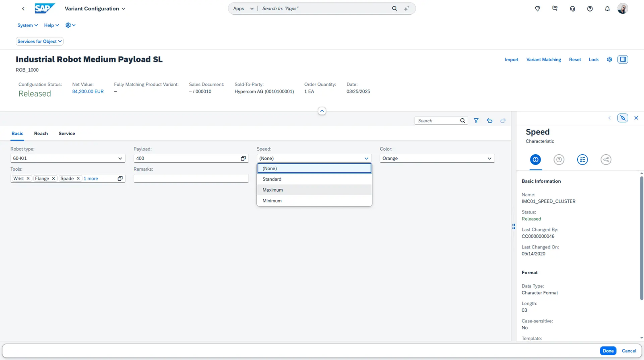
Task: Open the Services for Object dropdown
Action: click(39, 41)
